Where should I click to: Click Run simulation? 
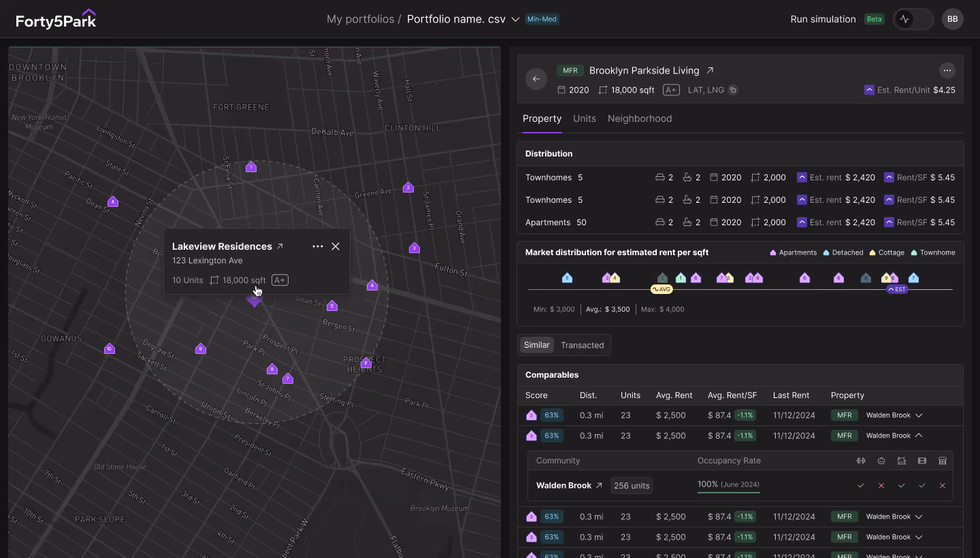[x=823, y=18]
